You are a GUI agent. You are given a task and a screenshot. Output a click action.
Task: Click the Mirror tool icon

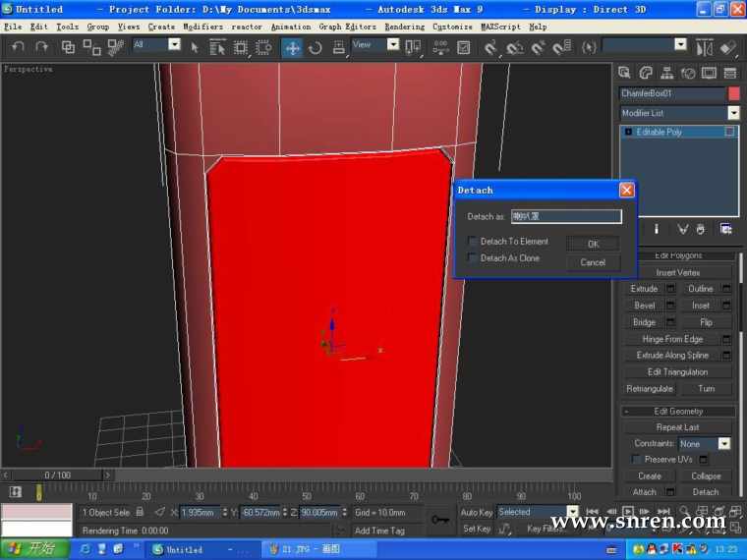tap(704, 47)
